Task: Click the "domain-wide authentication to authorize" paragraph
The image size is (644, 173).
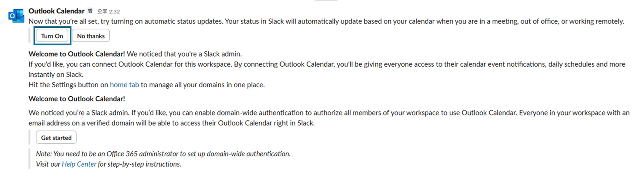Action: (x=302, y=113)
